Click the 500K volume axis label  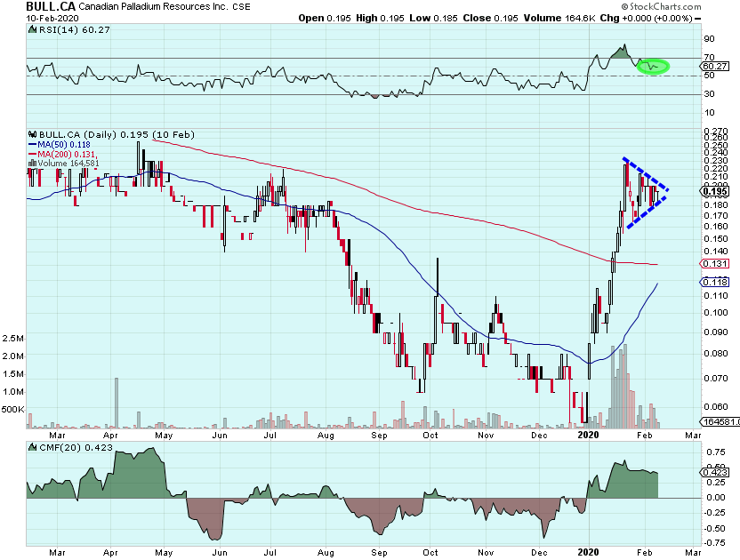[12, 410]
